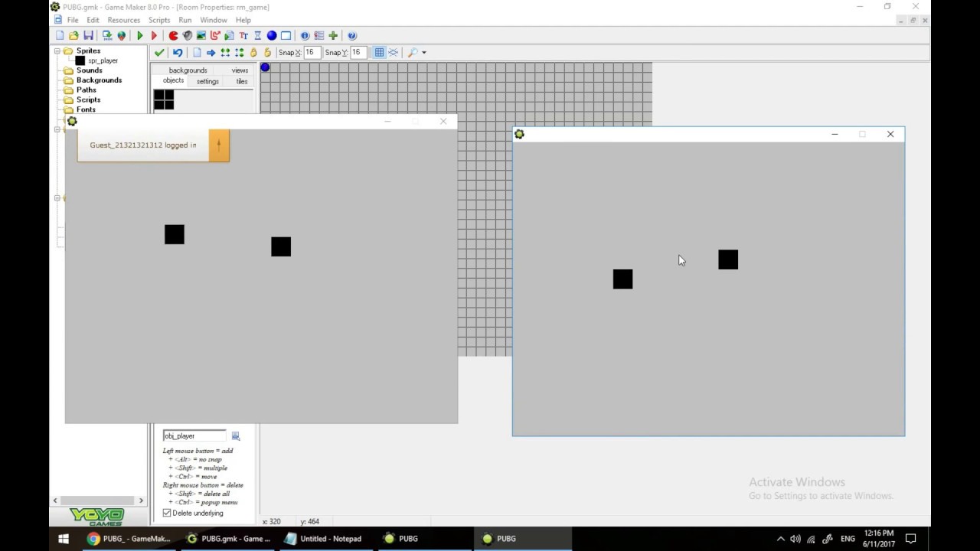This screenshot has width=980, height=551.
Task: Create a path using the red path icon
Action: pos(215,35)
